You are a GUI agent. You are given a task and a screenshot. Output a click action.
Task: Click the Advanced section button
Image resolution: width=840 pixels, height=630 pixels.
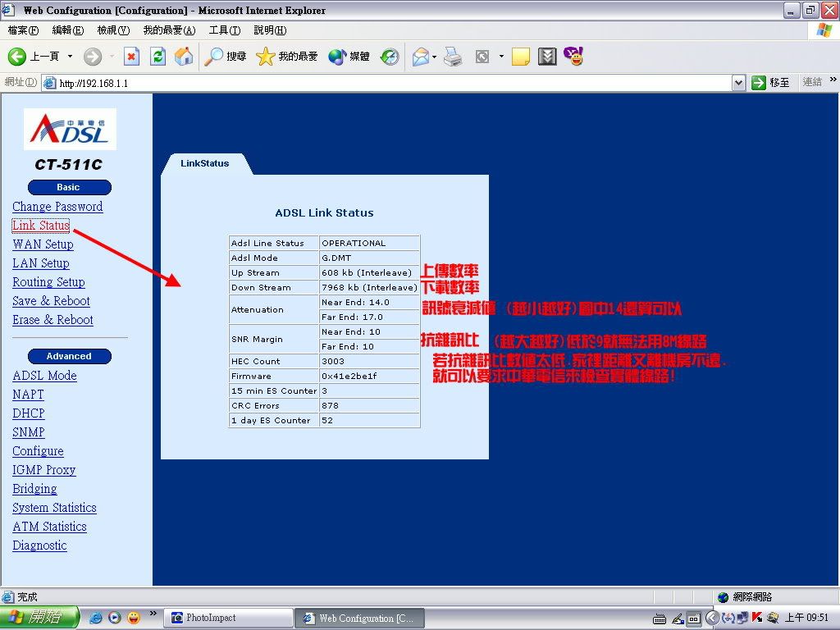point(69,356)
